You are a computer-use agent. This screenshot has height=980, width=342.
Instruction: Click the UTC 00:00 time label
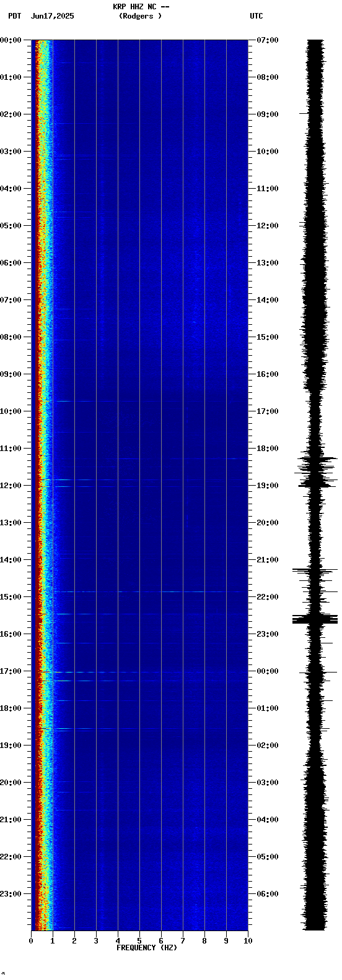pyautogui.click(x=268, y=671)
